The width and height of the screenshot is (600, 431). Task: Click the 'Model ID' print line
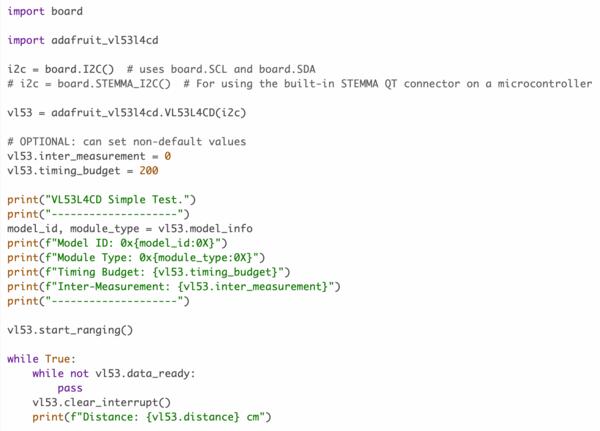[120, 242]
